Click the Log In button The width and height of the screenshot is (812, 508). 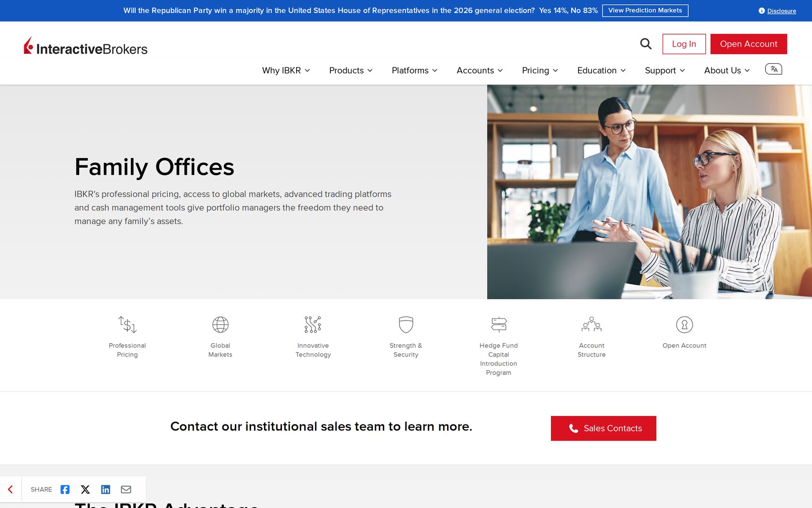(x=684, y=44)
